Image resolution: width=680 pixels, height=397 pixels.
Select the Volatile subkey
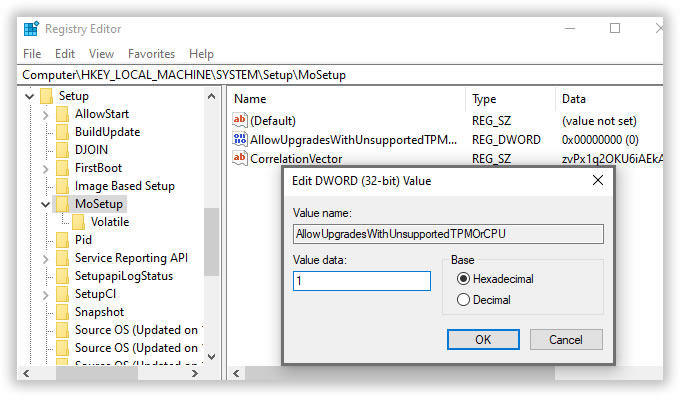[x=110, y=222]
